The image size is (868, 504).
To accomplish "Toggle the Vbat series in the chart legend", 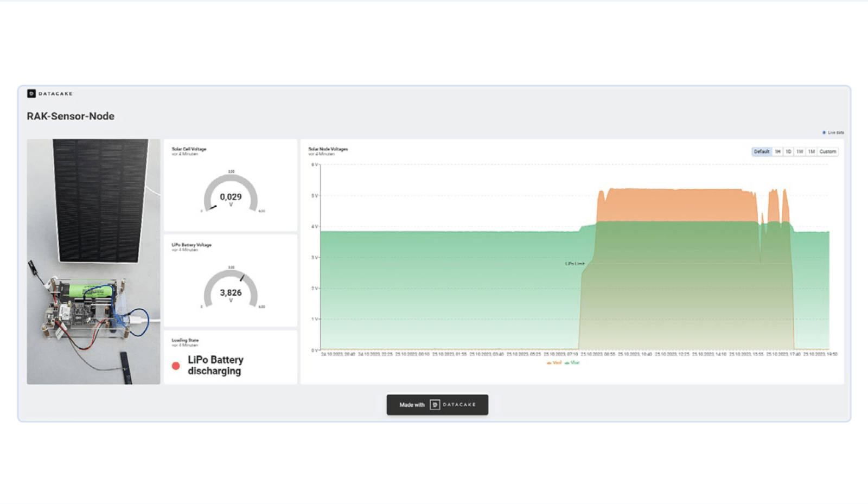I will tap(572, 362).
